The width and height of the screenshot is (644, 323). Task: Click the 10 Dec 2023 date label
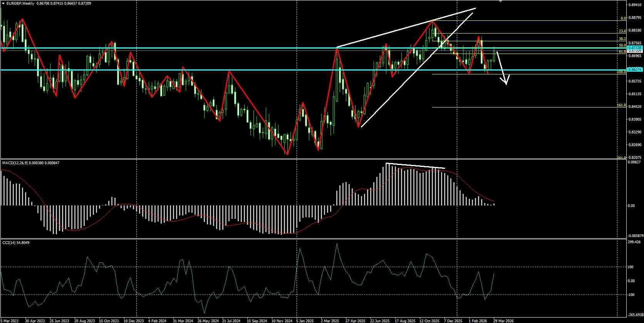[134, 321]
